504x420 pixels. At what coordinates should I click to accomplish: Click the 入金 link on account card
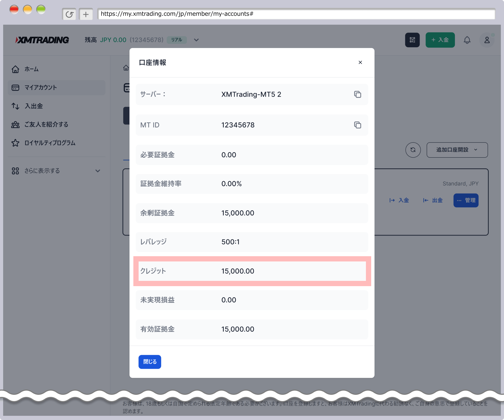(399, 200)
